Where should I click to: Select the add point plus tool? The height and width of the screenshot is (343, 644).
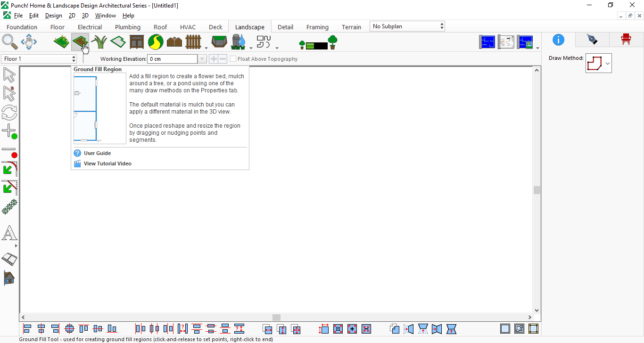(x=9, y=131)
